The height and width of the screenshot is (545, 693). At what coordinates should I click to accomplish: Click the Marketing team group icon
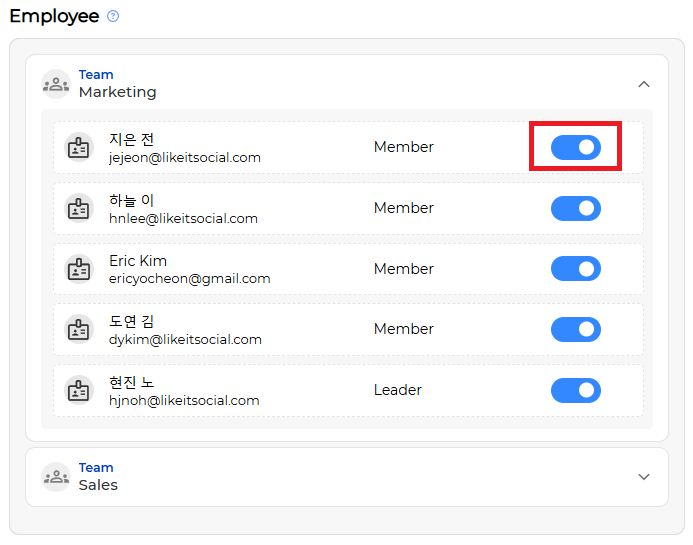coord(56,84)
